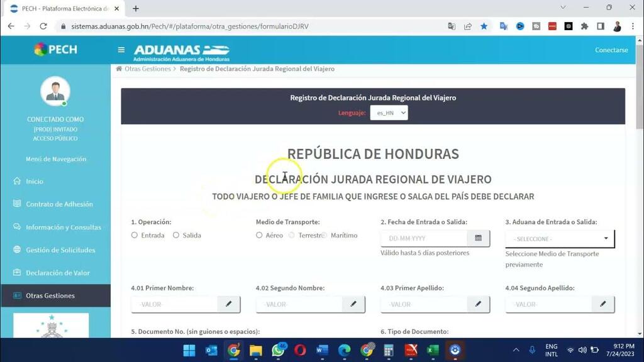Bookmark this page with the star icon
Image resolution: width=644 pixels, height=362 pixels.
click(484, 26)
